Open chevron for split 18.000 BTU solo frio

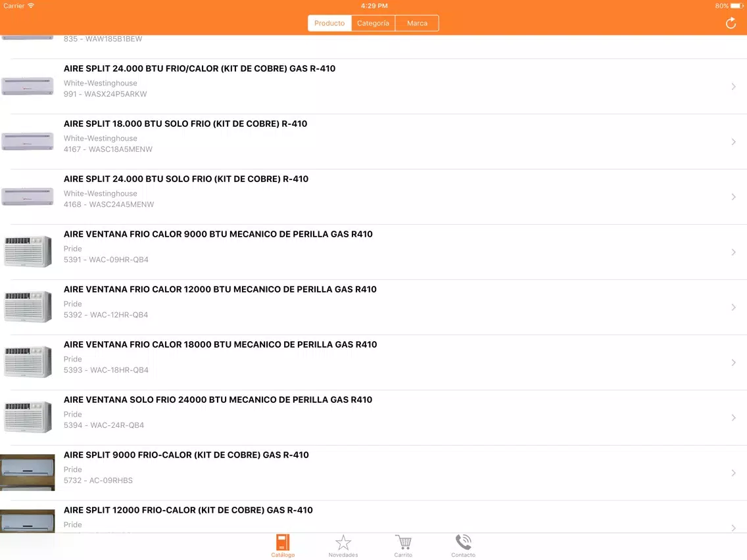(734, 141)
